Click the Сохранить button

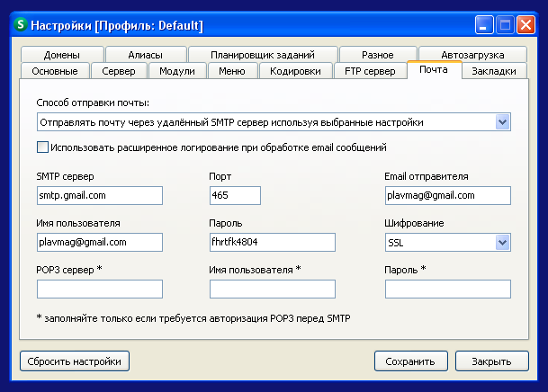(x=410, y=361)
